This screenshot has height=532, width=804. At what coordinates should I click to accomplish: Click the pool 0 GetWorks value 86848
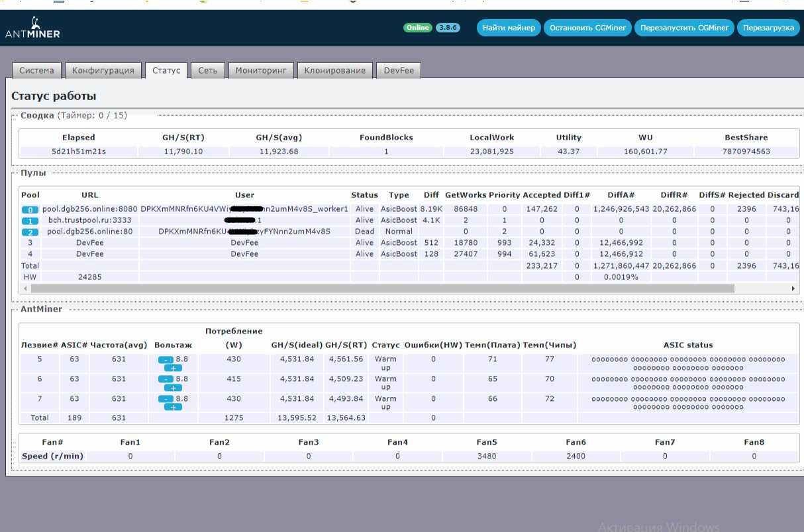(466, 209)
